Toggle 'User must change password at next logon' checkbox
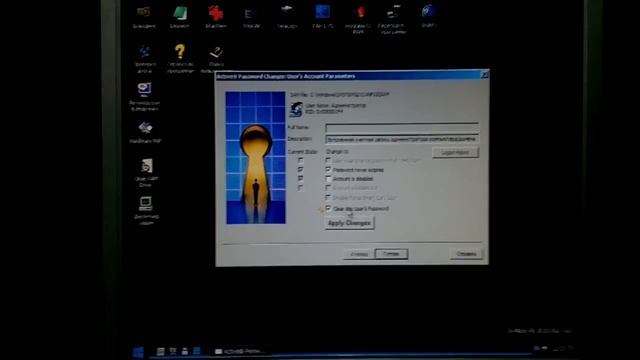Viewport: 640px width, 360px height. [x=328, y=160]
